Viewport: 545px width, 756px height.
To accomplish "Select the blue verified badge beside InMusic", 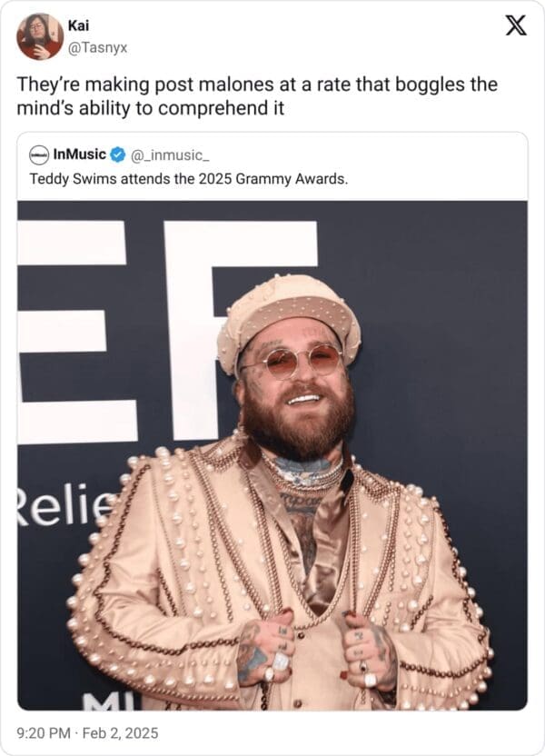I will (117, 154).
